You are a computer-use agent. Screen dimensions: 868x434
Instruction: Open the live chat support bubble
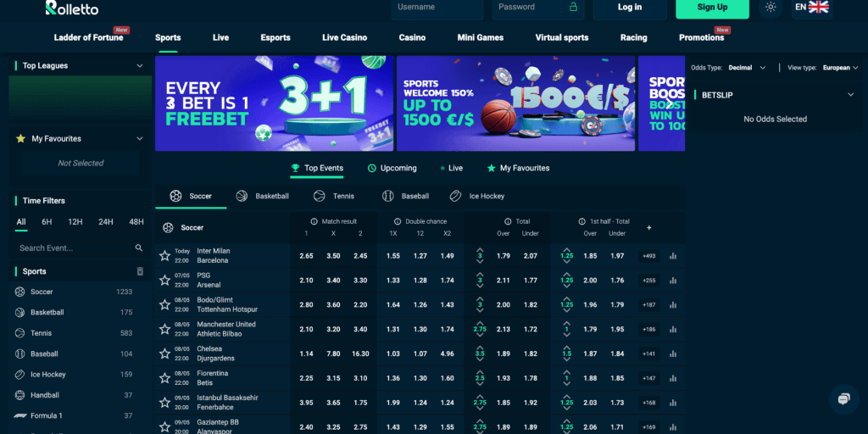[843, 399]
